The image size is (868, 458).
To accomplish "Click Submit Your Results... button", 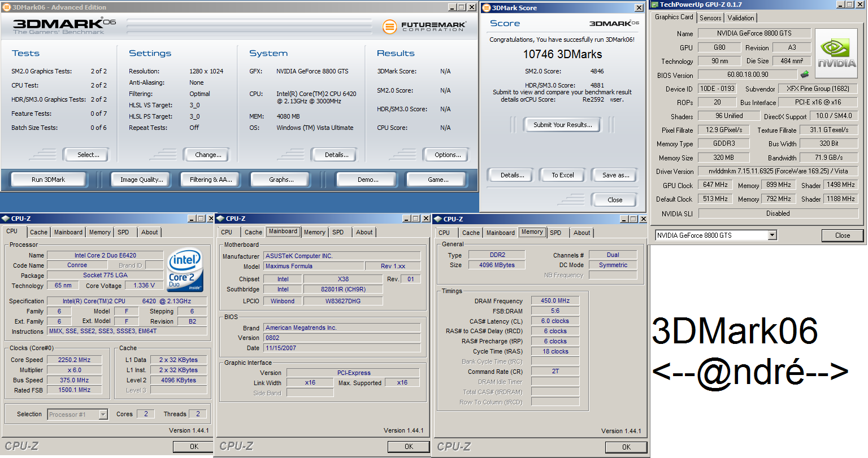I will click(x=563, y=125).
